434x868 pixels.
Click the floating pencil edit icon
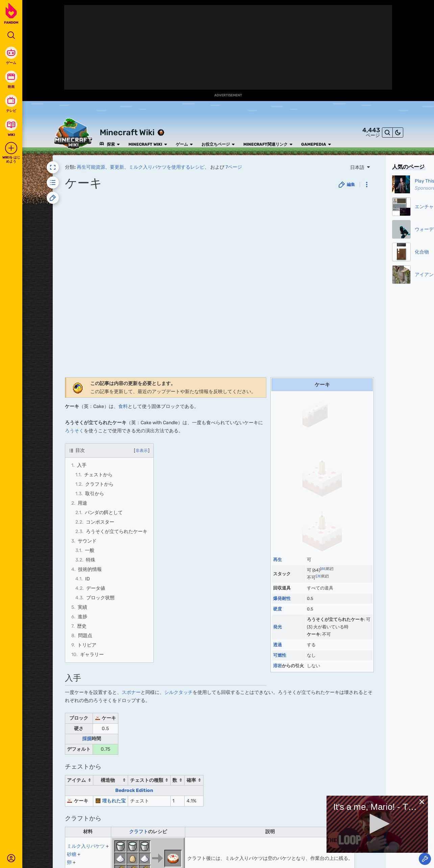(x=53, y=198)
